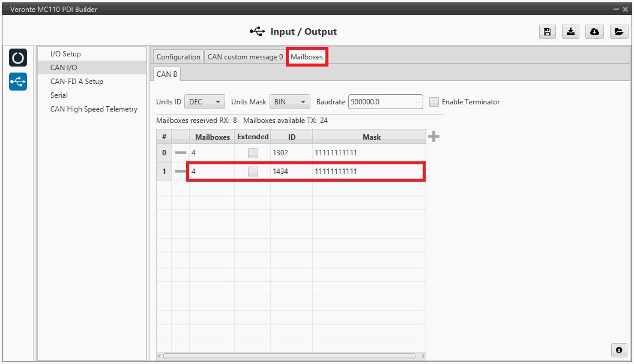Viewport: 634px width, 364px height.
Task: Click the cloud upload icon
Action: click(x=594, y=32)
